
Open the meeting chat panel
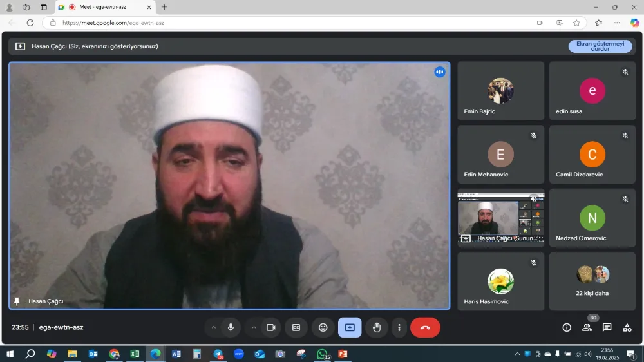click(x=607, y=327)
